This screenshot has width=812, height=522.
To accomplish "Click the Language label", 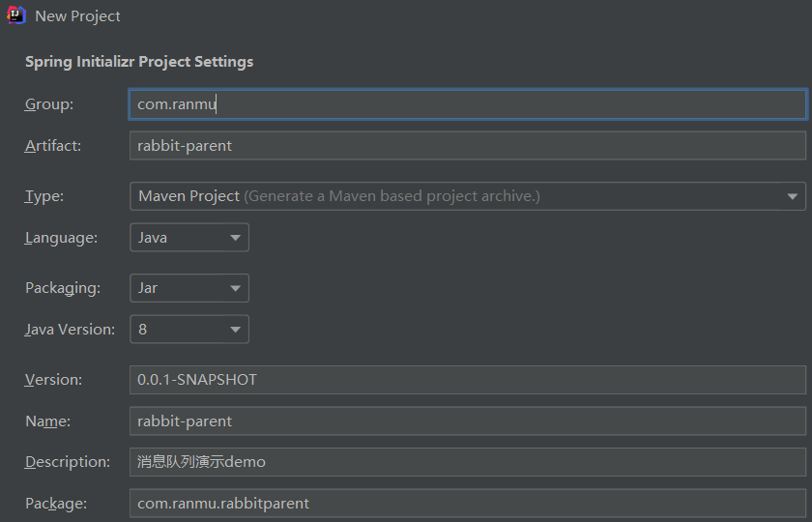I will [61, 238].
